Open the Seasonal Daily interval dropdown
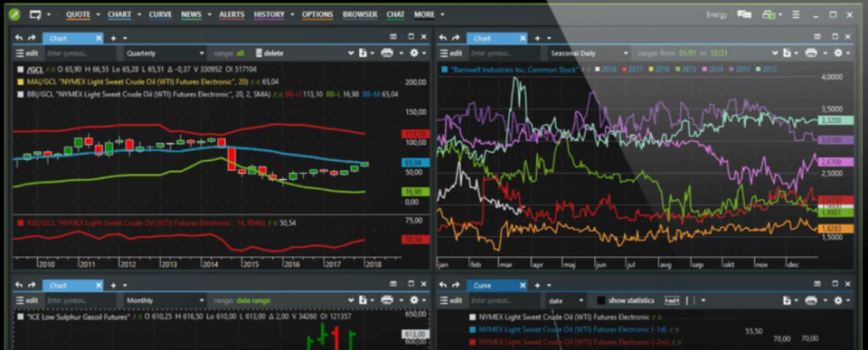 (x=589, y=53)
